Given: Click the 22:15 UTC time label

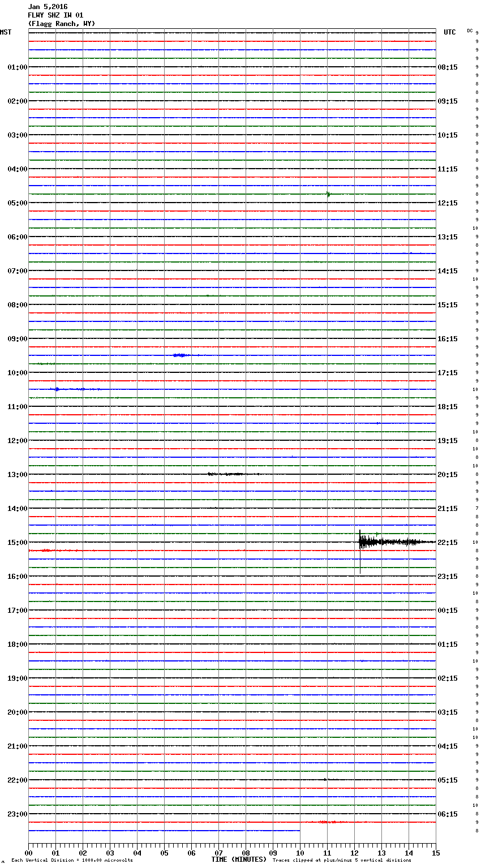Looking at the screenshot, I should (448, 543).
